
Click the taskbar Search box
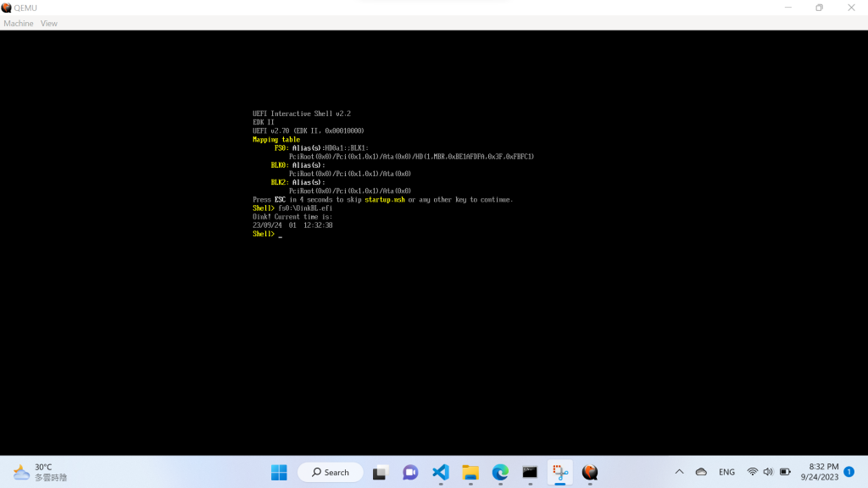[x=331, y=473]
